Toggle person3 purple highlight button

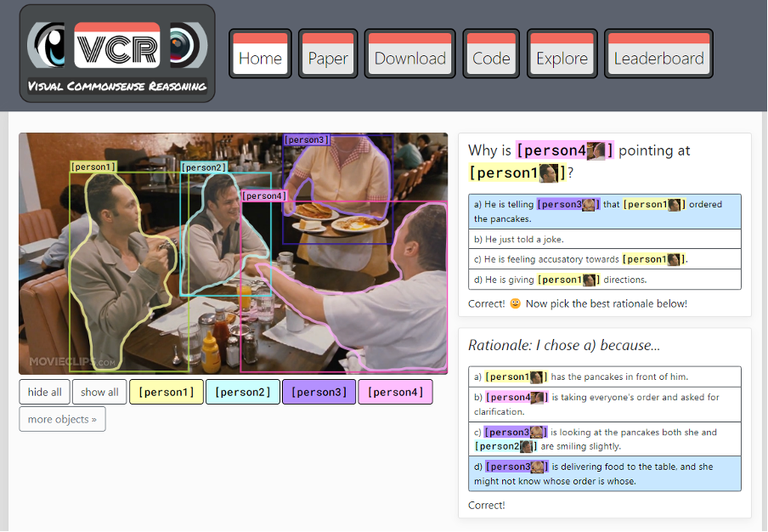(319, 392)
